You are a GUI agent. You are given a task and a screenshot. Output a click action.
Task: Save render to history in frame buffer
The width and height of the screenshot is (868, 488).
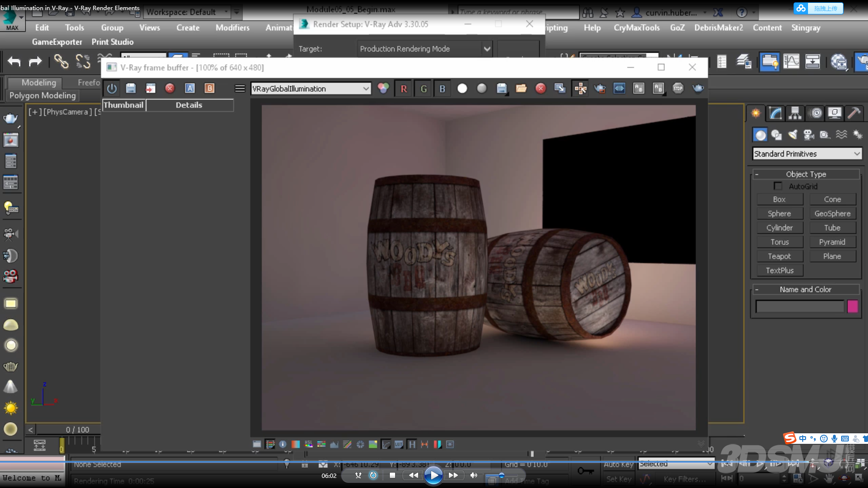pyautogui.click(x=131, y=88)
